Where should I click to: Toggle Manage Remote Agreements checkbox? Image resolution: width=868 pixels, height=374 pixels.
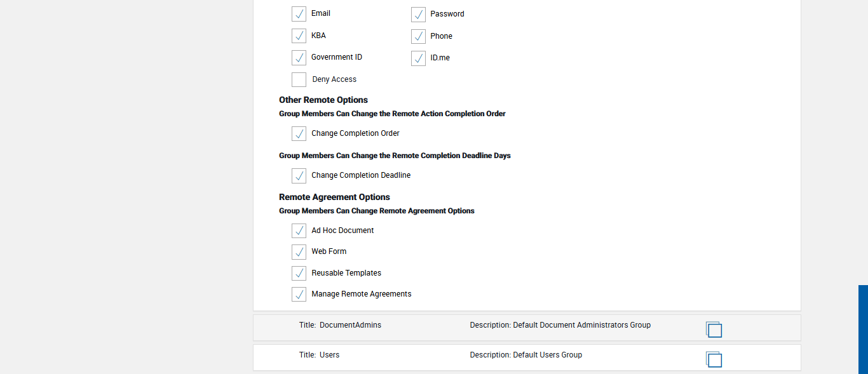299,295
